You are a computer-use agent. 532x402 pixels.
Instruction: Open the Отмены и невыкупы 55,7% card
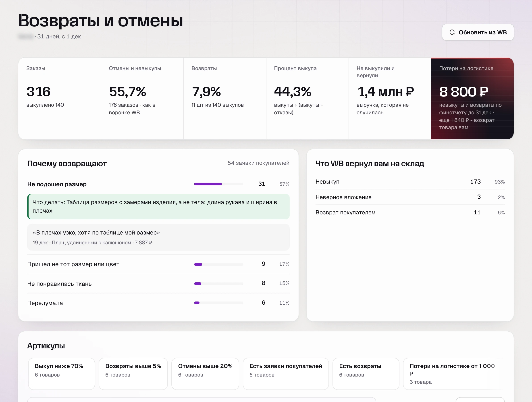(142, 98)
